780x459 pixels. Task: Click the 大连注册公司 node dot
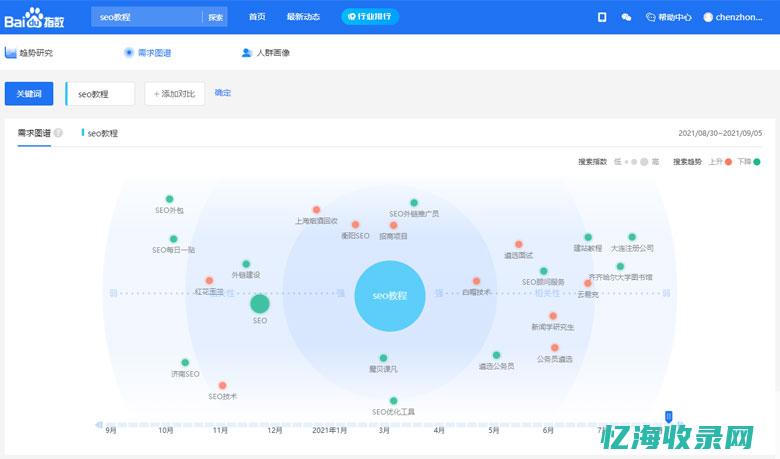[632, 237]
